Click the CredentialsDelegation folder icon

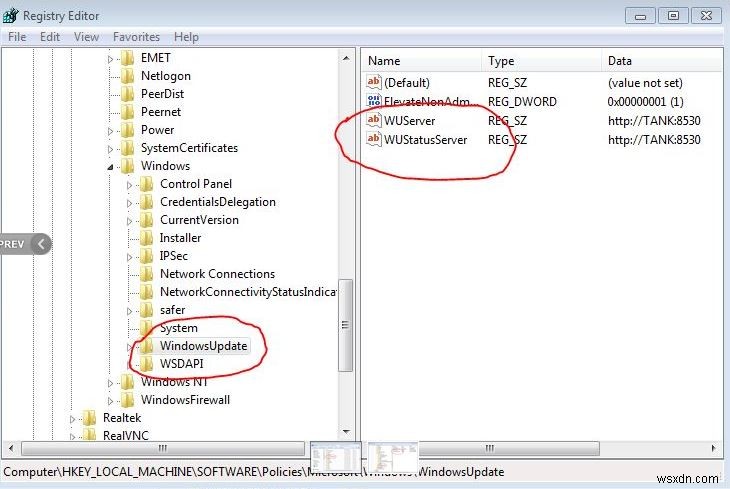click(147, 202)
